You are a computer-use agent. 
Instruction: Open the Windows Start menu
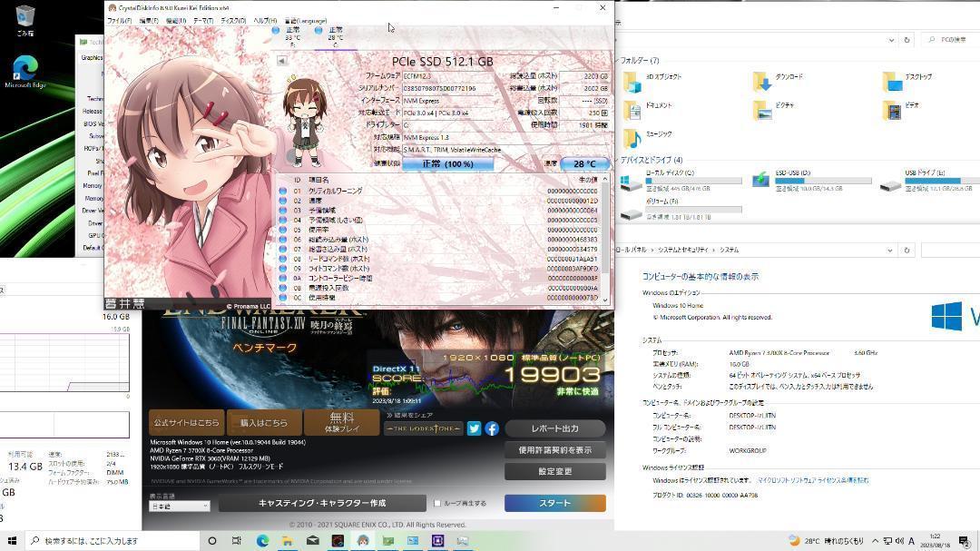[x=12, y=540]
